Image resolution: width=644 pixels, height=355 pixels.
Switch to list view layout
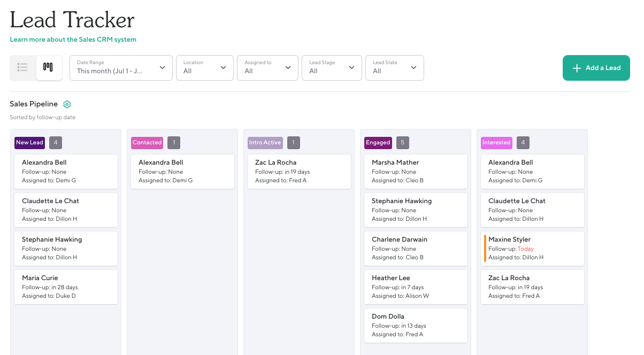(22, 67)
